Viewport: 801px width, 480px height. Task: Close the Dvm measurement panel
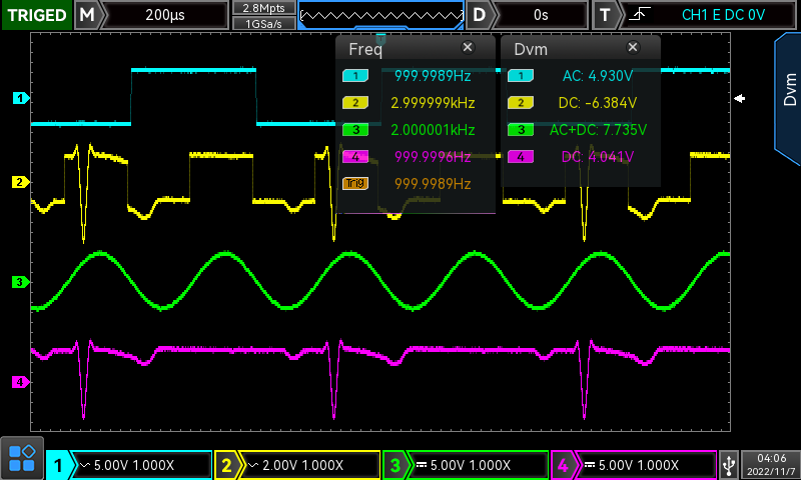pyautogui.click(x=632, y=48)
